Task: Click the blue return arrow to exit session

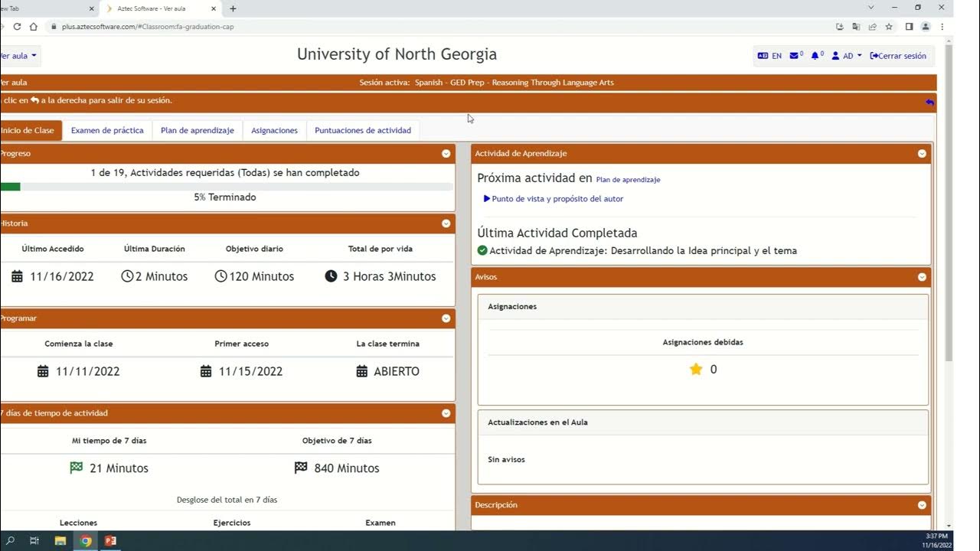Action: [x=929, y=102]
